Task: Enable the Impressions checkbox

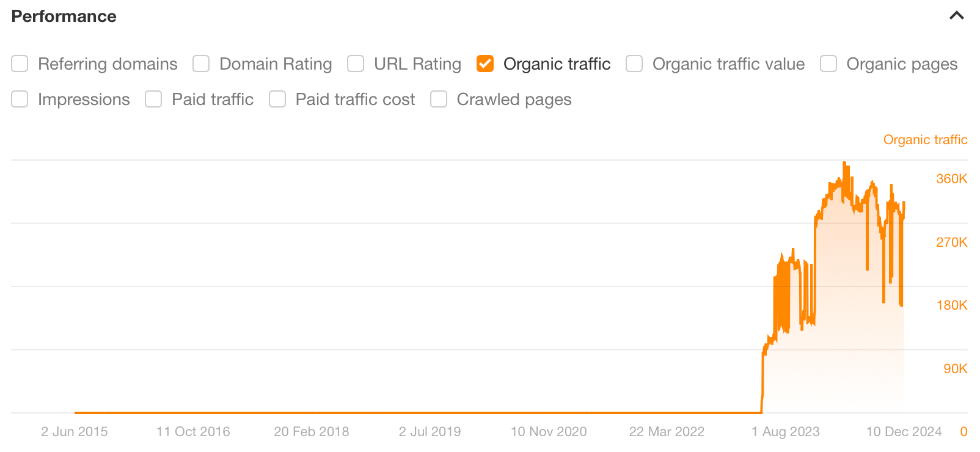Action: tap(20, 99)
